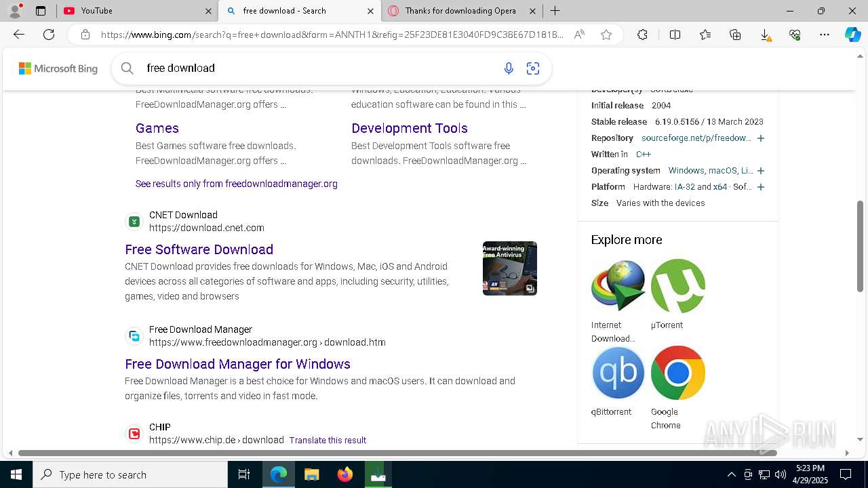The width and height of the screenshot is (868, 488).
Task: Select the free download - Search tab
Action: coord(299,11)
